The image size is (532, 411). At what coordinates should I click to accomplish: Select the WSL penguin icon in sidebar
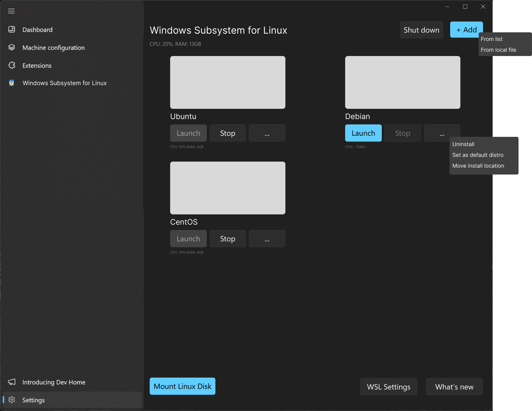point(12,83)
